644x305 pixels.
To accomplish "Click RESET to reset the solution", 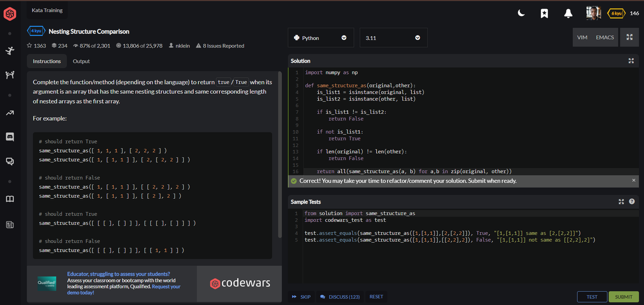I will click(x=376, y=296).
